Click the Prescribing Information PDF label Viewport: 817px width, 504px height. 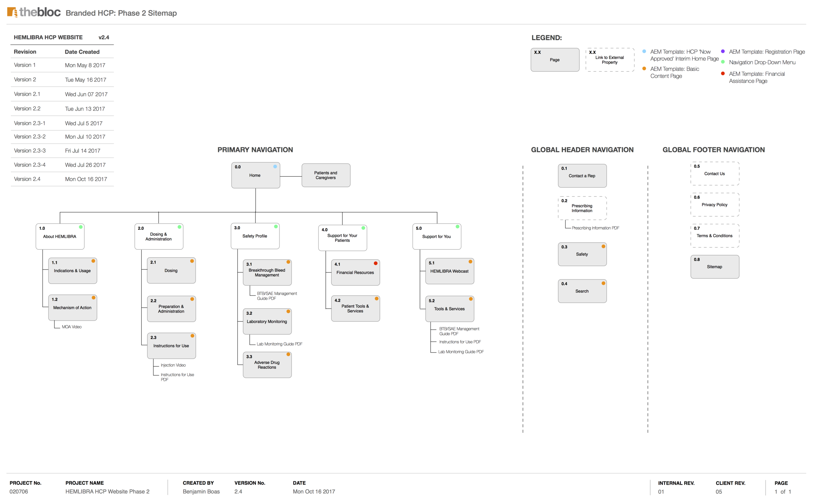point(595,228)
